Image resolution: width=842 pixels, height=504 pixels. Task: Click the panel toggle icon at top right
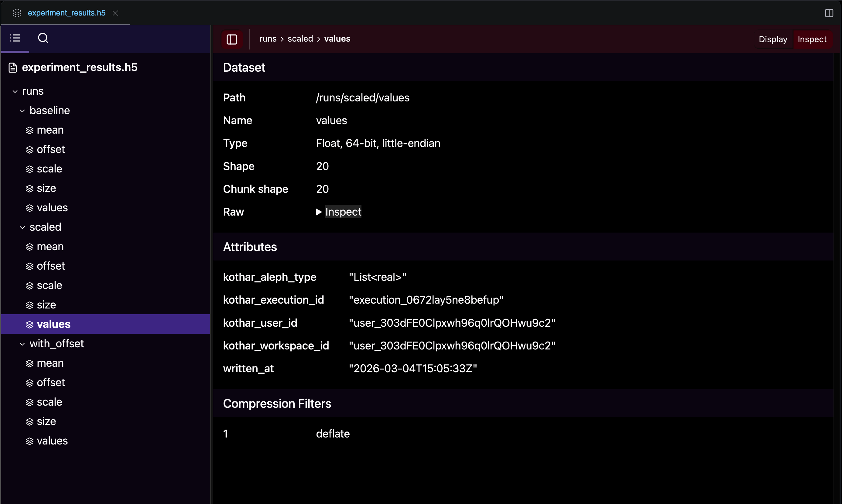(x=829, y=13)
